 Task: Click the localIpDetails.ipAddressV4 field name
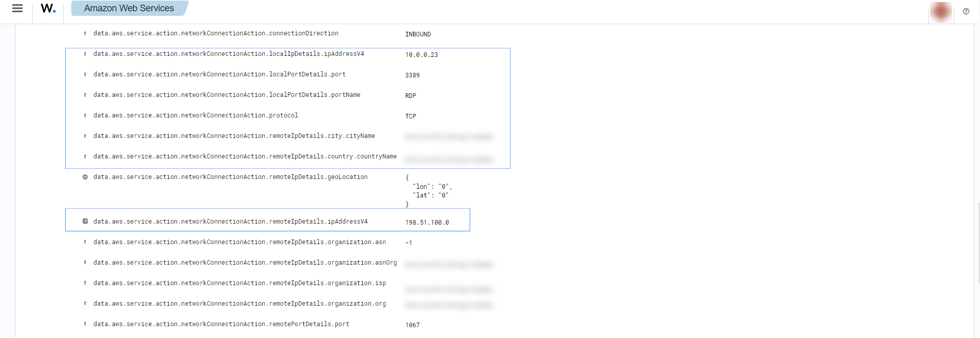click(228, 54)
